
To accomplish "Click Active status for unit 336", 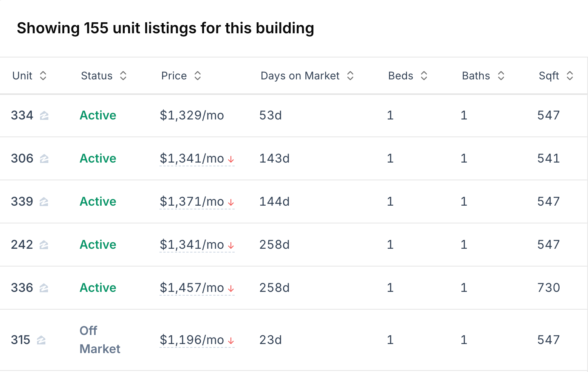I will coord(98,288).
